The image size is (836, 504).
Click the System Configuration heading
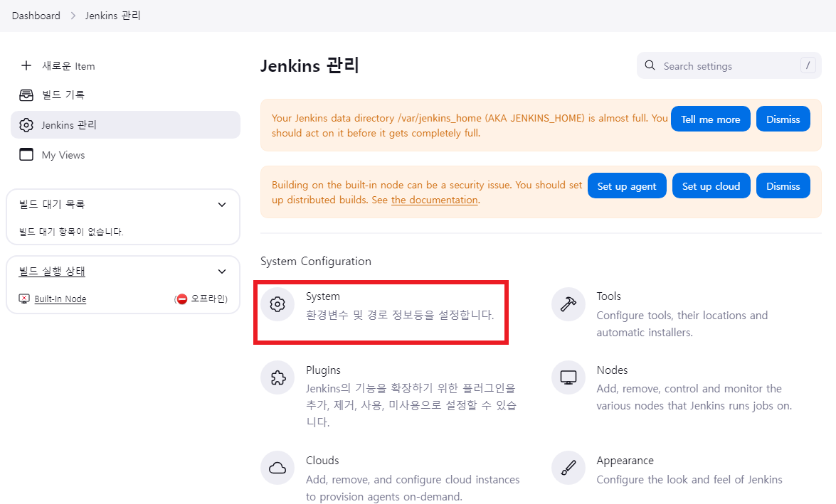[316, 261]
